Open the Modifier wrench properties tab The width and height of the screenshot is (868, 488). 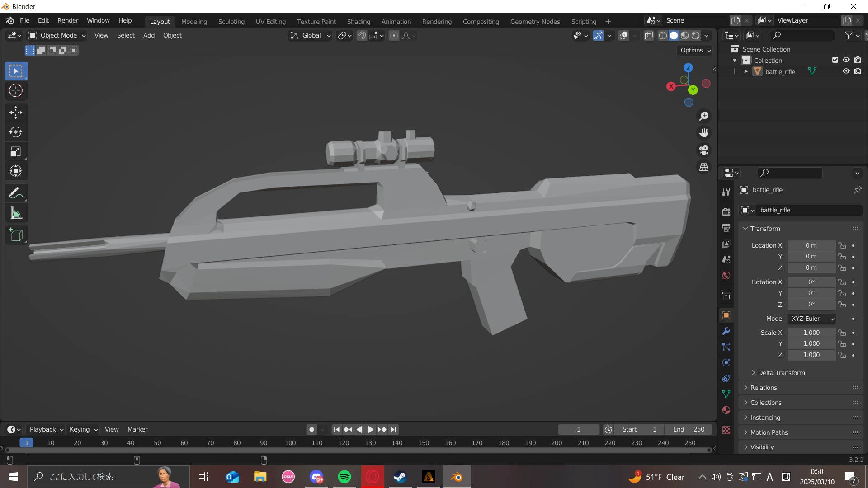[726, 331]
